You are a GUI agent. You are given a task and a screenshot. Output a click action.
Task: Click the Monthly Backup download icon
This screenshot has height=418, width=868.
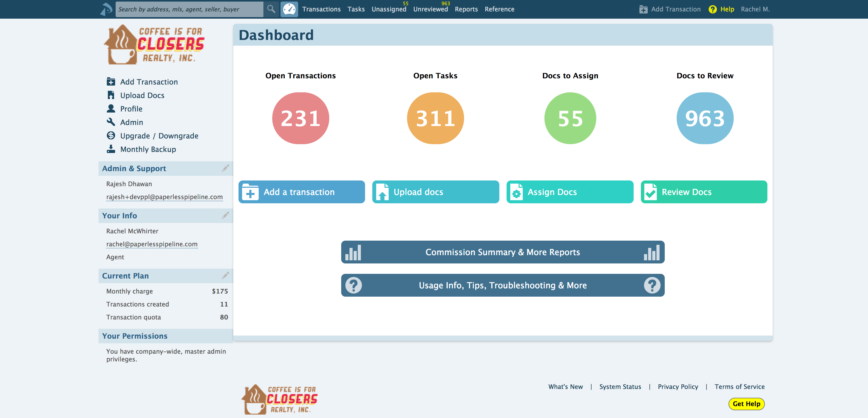pos(111,149)
